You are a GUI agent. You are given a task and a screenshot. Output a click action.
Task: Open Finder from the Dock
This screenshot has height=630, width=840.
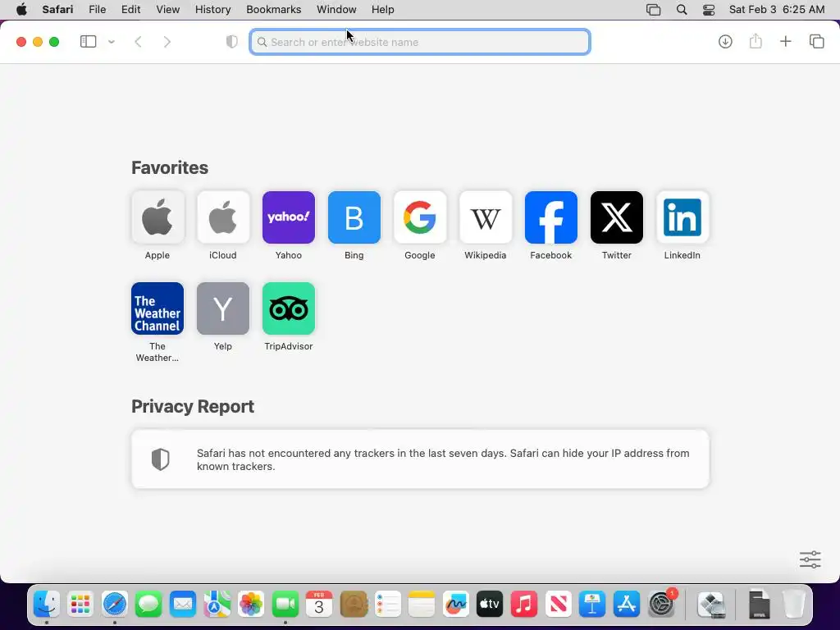point(47,605)
